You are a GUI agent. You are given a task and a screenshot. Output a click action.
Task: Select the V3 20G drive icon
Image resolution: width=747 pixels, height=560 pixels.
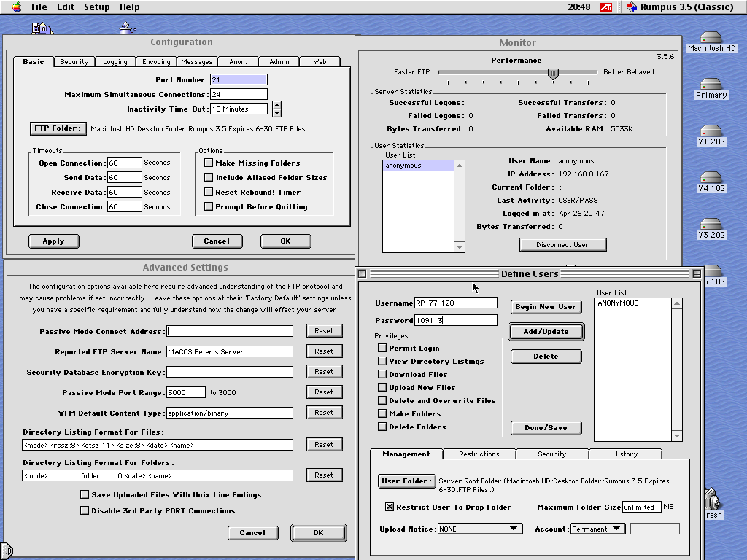(x=711, y=228)
